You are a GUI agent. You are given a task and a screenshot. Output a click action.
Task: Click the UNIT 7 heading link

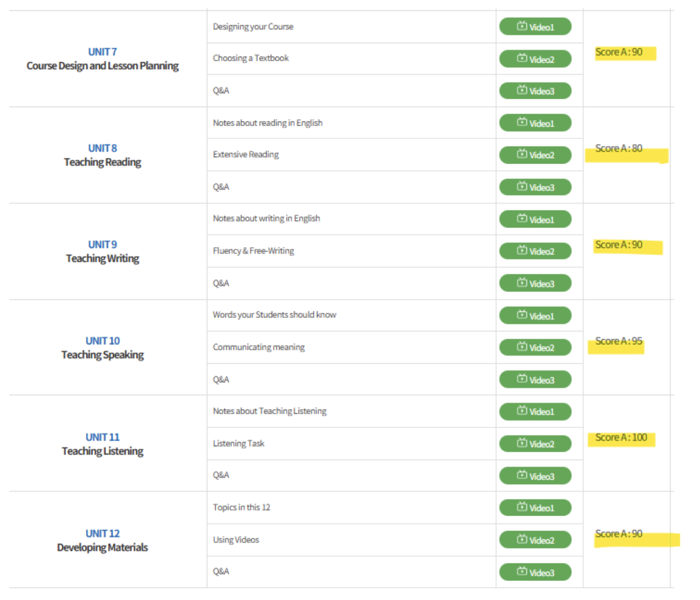pos(102,52)
